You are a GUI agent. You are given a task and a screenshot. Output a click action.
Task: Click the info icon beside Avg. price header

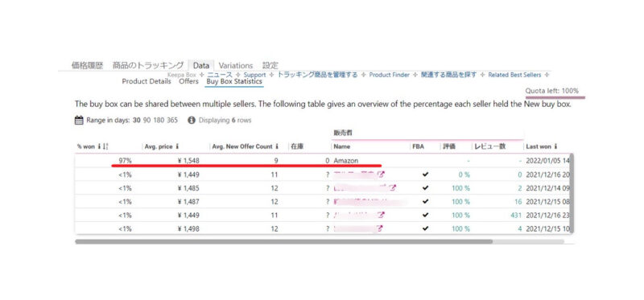click(177, 146)
